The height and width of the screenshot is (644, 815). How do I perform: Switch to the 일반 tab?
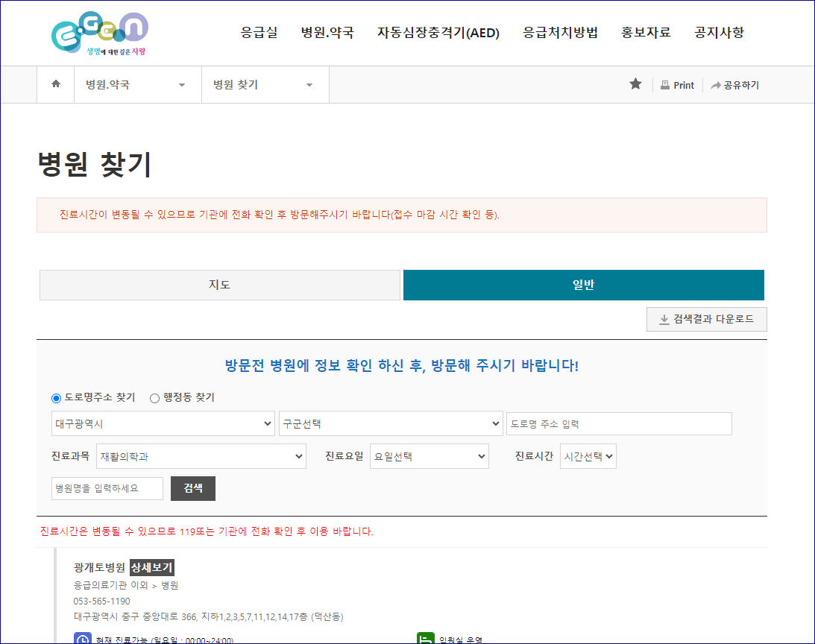point(584,285)
